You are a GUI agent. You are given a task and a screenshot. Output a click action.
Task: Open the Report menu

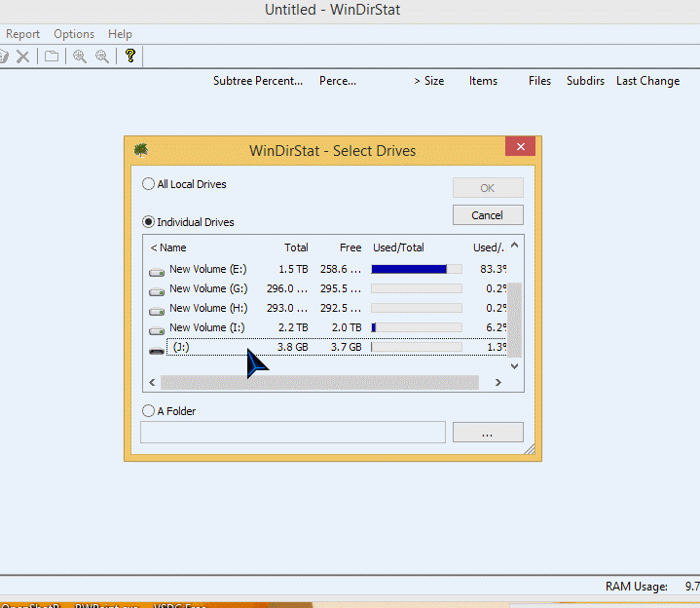[22, 34]
